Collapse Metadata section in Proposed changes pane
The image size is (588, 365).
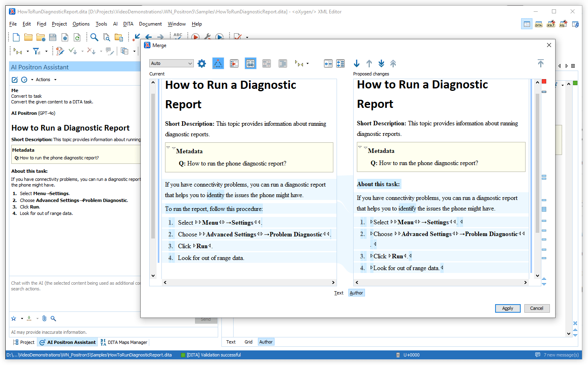(x=365, y=148)
